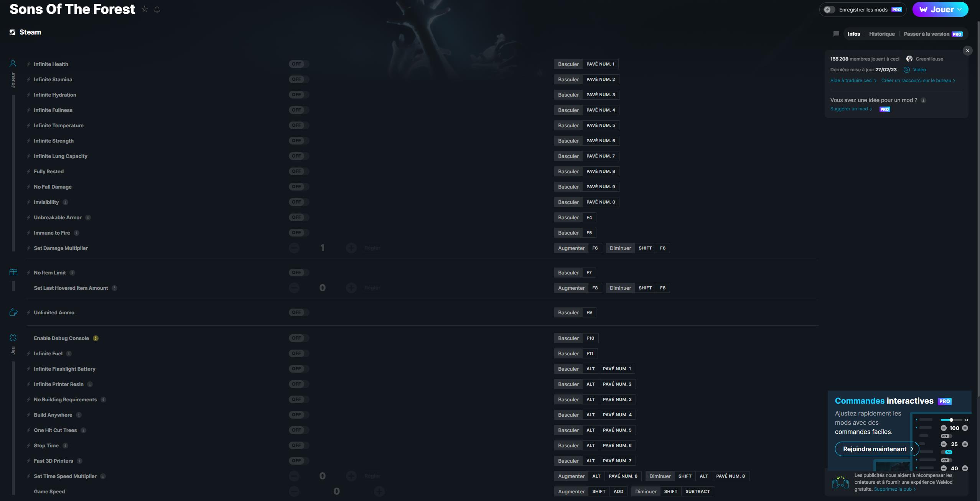The height and width of the screenshot is (501, 980).
Task: Increase Set Damage Multiplier with plus button
Action: pos(351,248)
